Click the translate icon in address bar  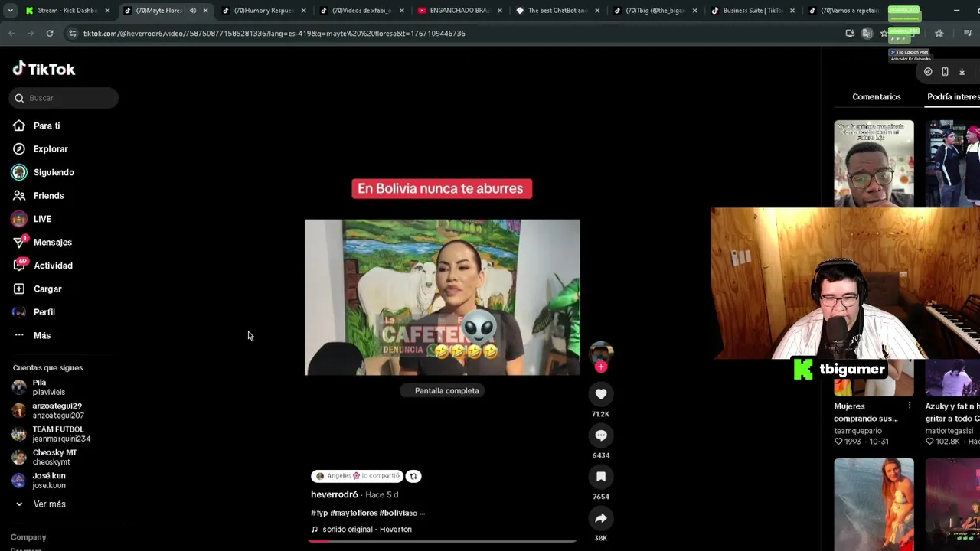tap(867, 34)
